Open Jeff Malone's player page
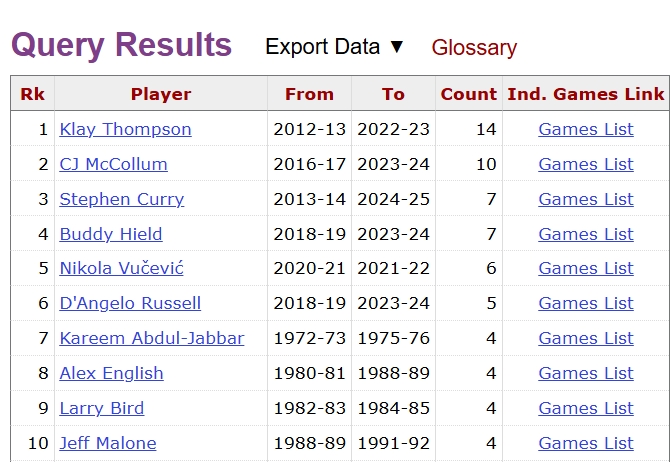The height and width of the screenshot is (462, 670). coord(108,443)
